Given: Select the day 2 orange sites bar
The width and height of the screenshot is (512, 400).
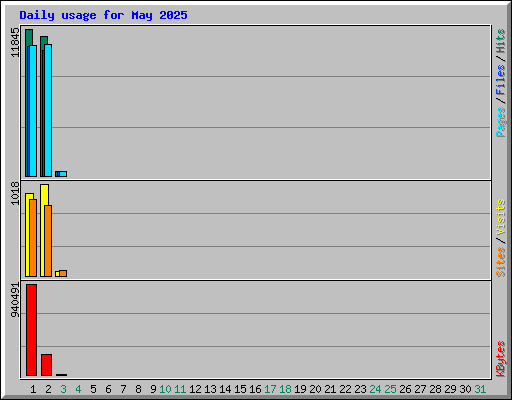Looking at the screenshot, I should (48, 241).
